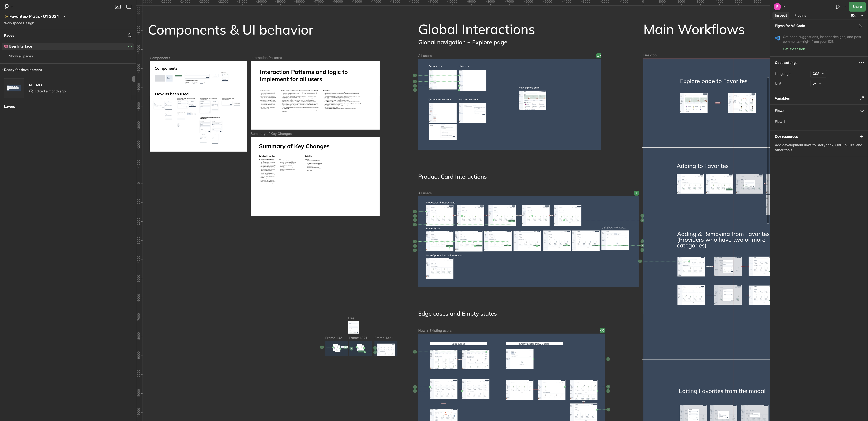
Task: Add a dev resource with plus icon
Action: [x=861, y=137]
